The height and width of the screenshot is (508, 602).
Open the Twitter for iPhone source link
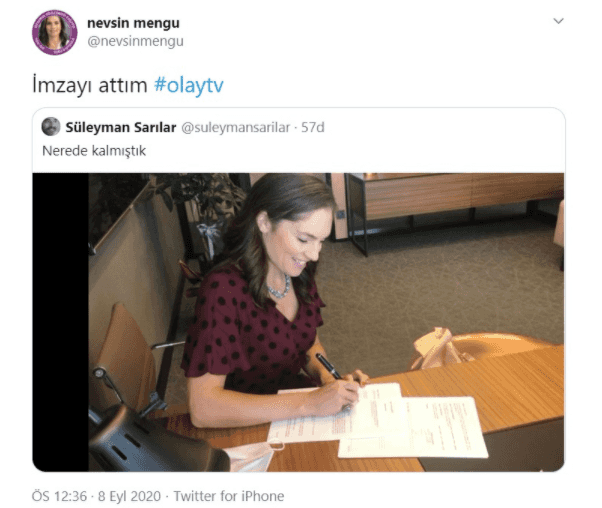(229, 496)
